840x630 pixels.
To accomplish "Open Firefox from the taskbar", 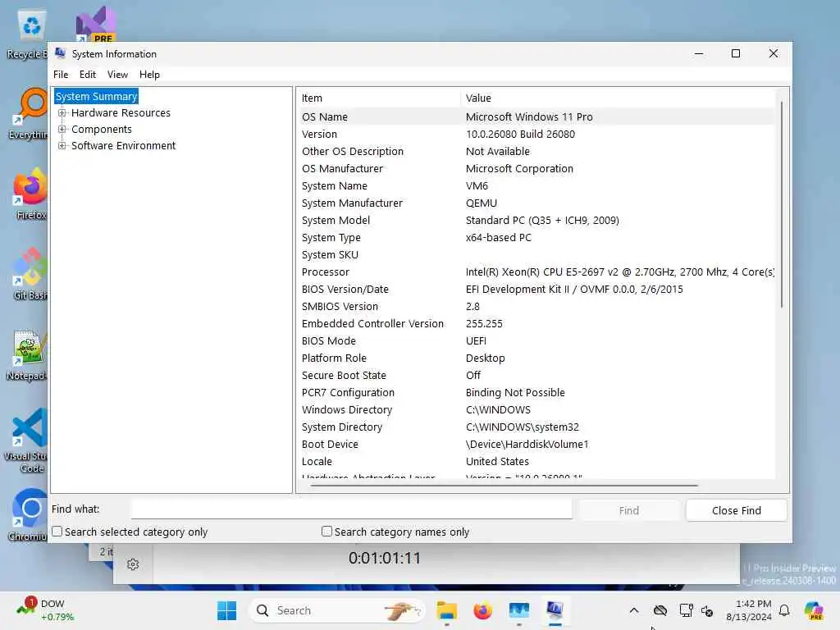I will (x=482, y=610).
